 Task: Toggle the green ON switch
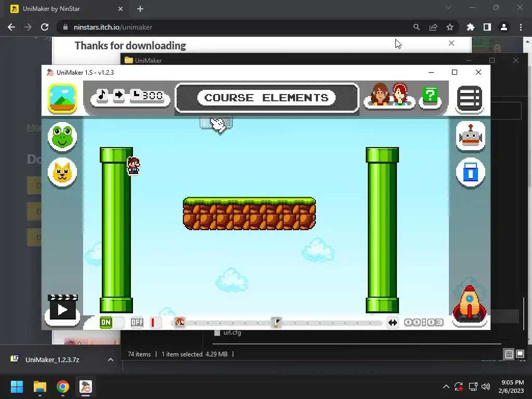[112, 322]
